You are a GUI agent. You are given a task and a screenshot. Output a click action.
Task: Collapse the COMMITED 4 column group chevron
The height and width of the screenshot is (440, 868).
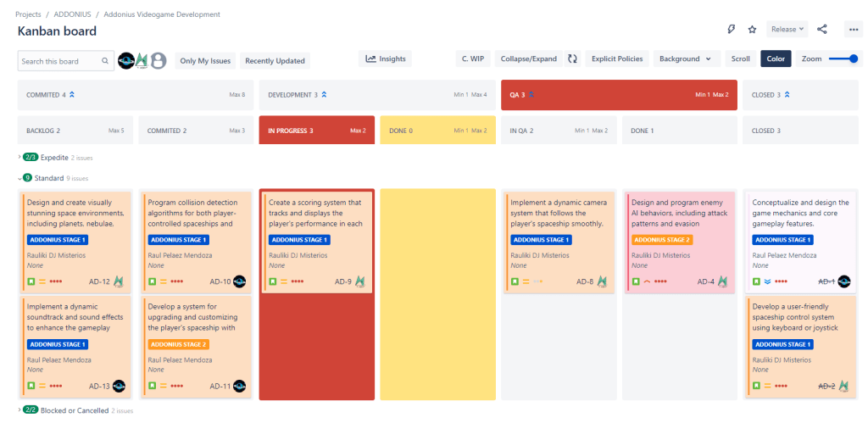tap(72, 95)
